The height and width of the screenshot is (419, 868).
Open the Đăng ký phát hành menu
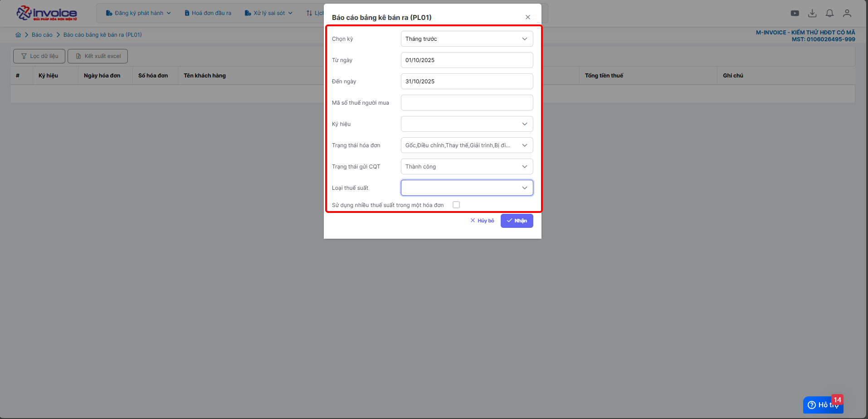click(138, 13)
